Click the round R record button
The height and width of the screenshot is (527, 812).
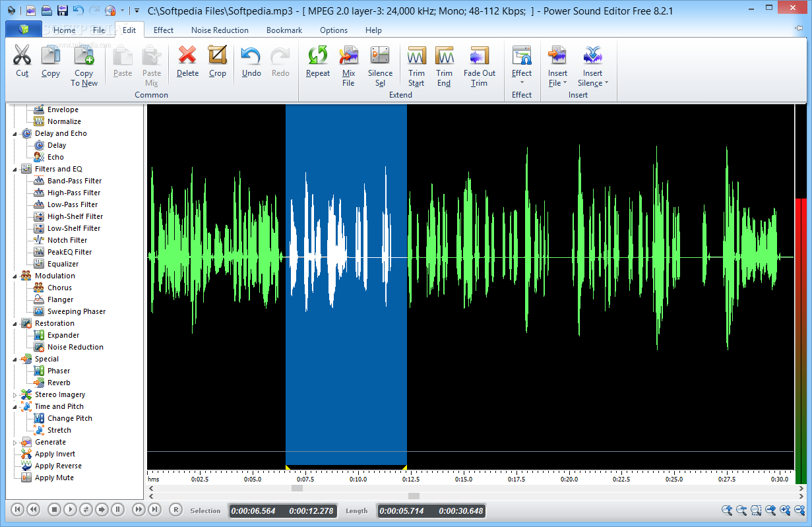[175, 509]
